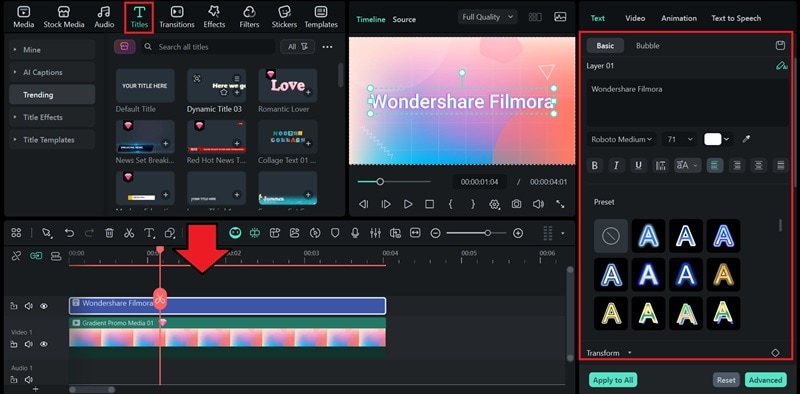Switch to the Animation properties tab
Image resolution: width=800 pixels, height=394 pixels.
click(679, 18)
